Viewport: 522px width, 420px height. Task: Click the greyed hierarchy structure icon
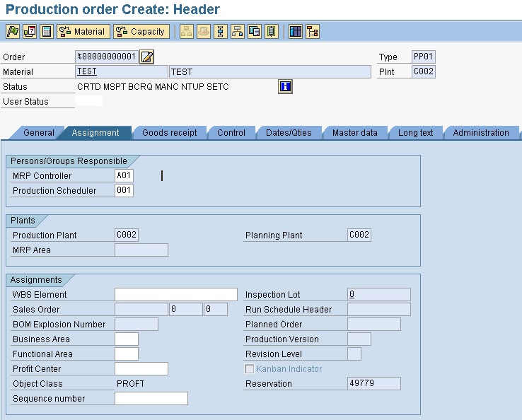[187, 32]
